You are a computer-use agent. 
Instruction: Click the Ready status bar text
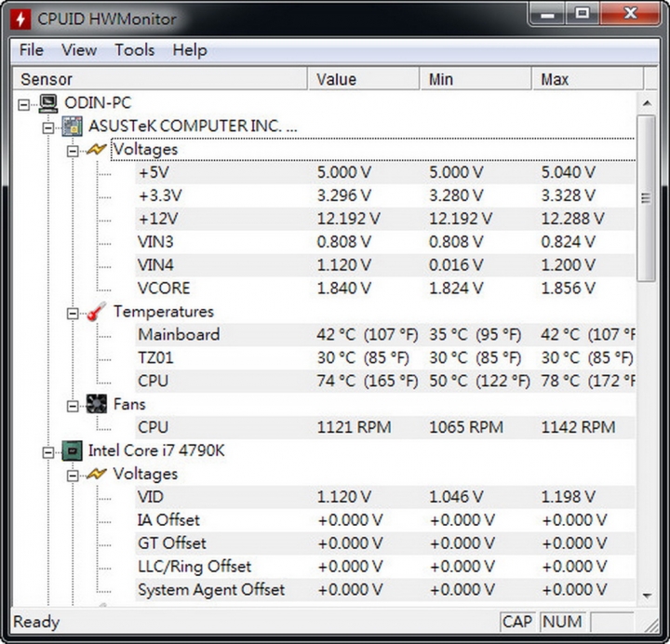(x=36, y=622)
